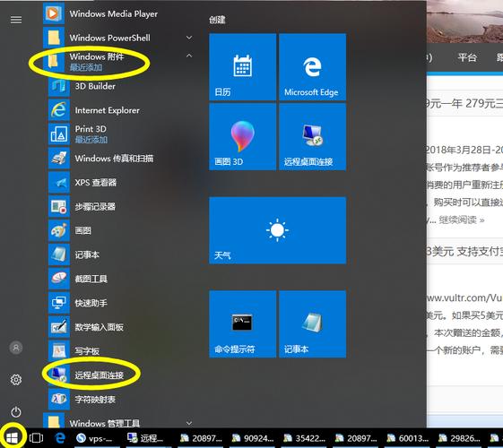Open the Windows 管理工具 folder entry
Screen dimensions: 503x448
[118, 422]
